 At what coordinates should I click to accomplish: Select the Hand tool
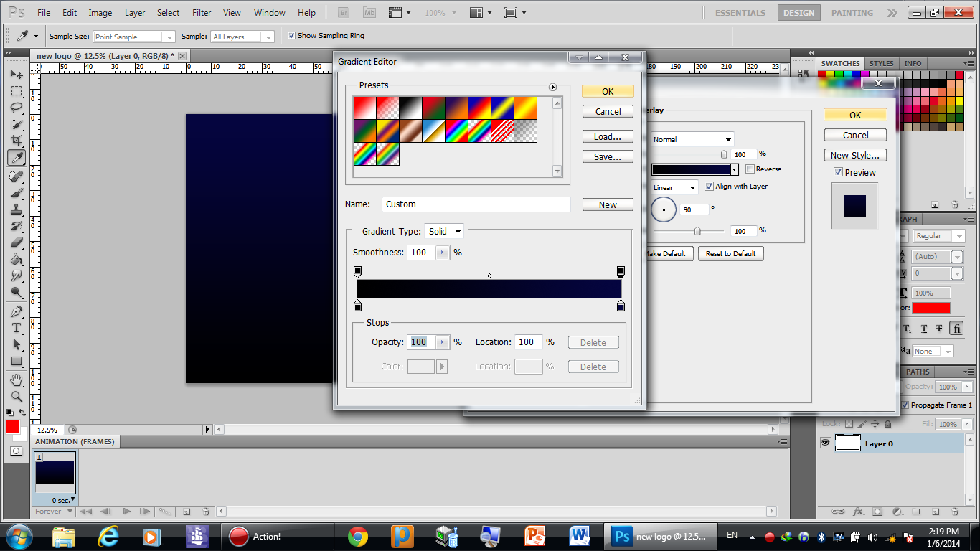[x=17, y=380]
